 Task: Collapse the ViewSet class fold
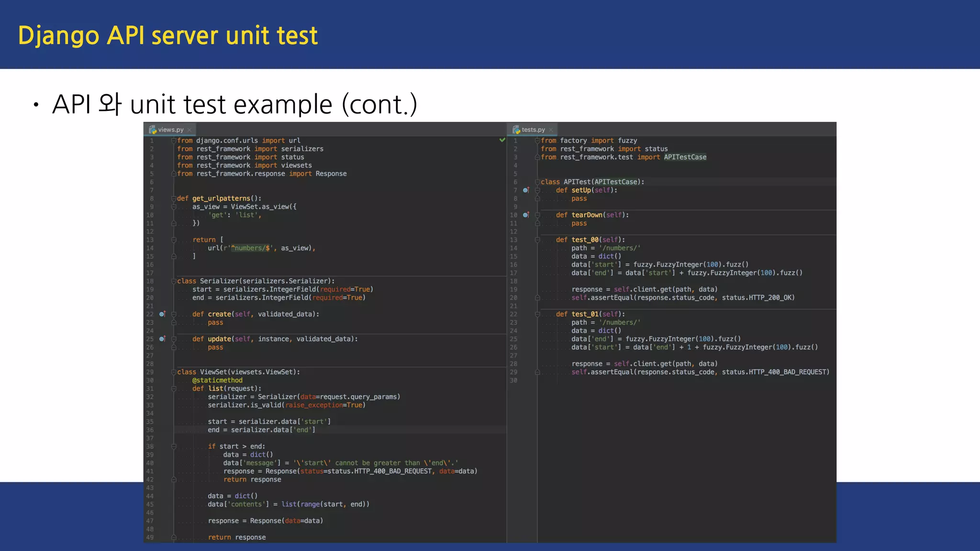point(174,372)
